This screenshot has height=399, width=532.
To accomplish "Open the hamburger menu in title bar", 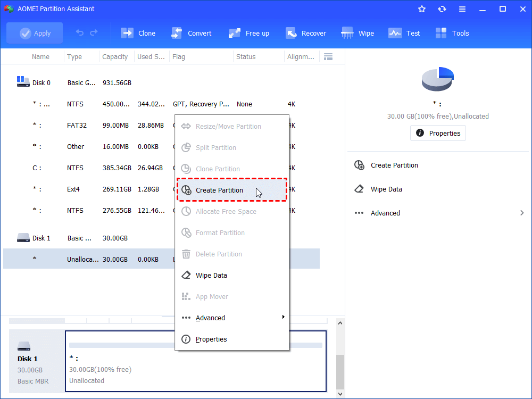I will click(462, 9).
